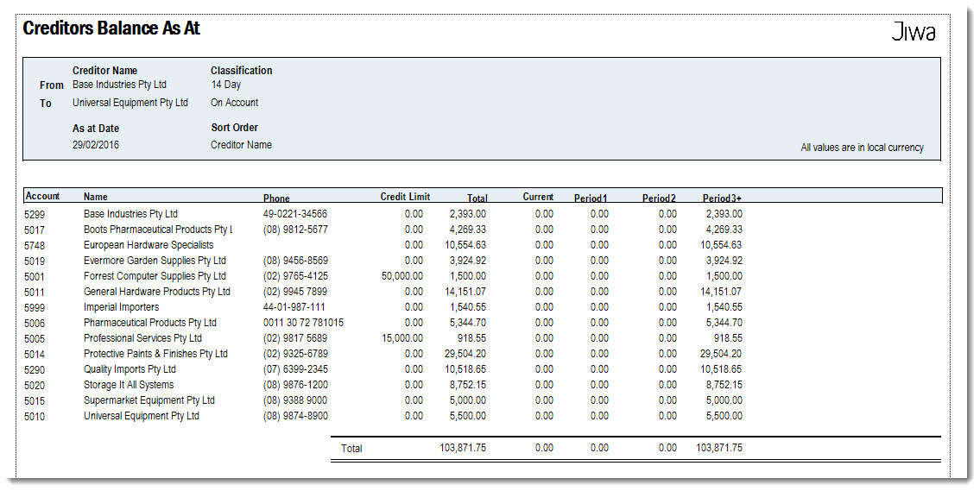Select Total column value 10,554.63

[x=465, y=245]
